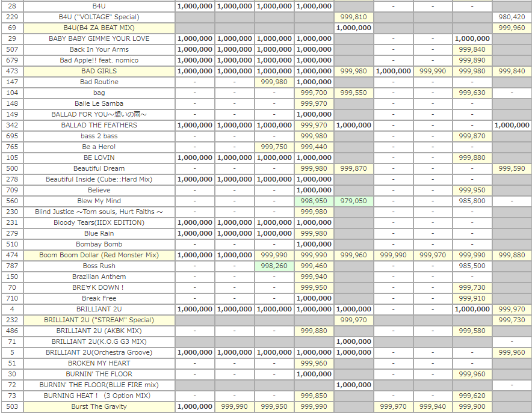The image size is (532, 413).
Task: Click score 985,800 in Blew My Mind row
Action: 472,201
